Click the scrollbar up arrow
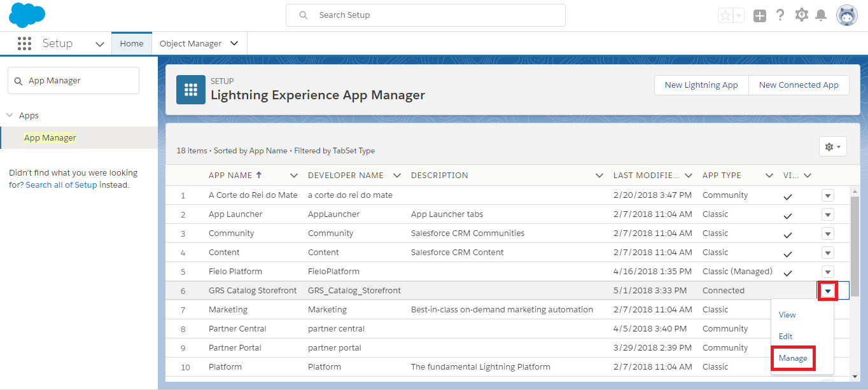The width and height of the screenshot is (868, 390). pyautogui.click(x=855, y=191)
